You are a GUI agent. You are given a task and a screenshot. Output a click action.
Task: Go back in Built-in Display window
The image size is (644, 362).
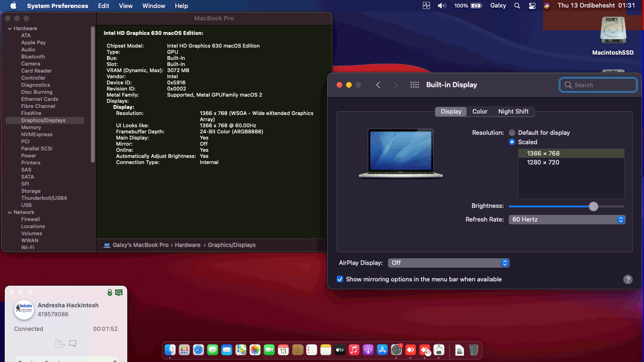click(x=378, y=85)
